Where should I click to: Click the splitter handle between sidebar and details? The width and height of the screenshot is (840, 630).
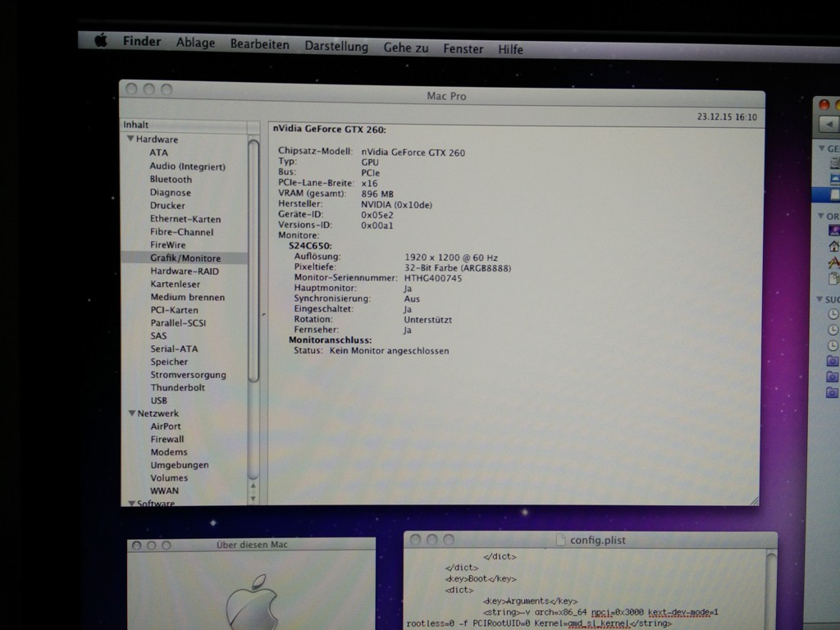tap(263, 314)
